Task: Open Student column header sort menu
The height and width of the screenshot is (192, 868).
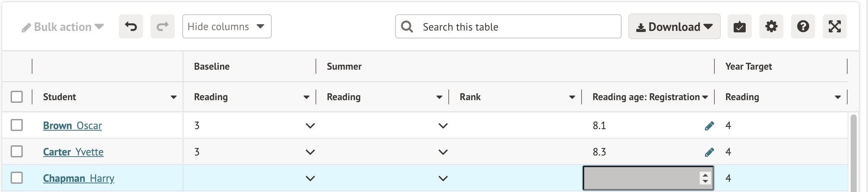Action: (174, 97)
